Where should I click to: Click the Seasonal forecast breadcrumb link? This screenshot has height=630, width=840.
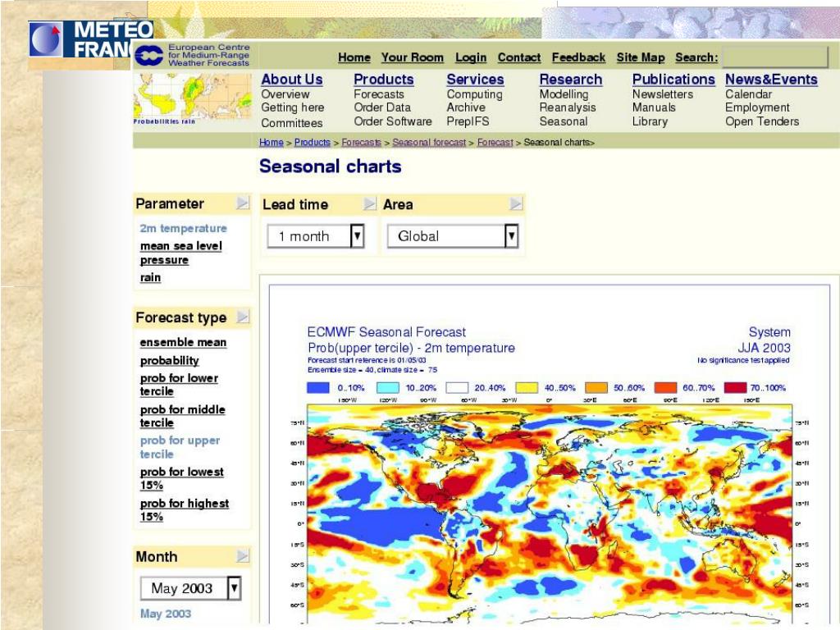[x=429, y=143]
